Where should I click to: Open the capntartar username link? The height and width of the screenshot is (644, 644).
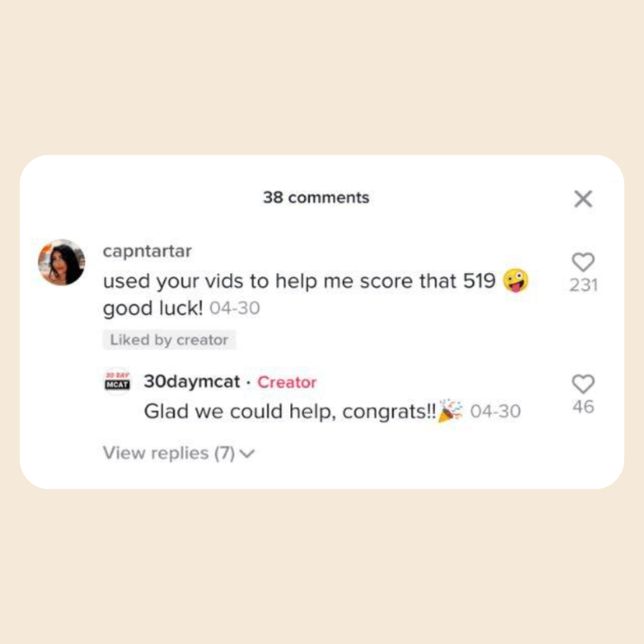tap(147, 251)
